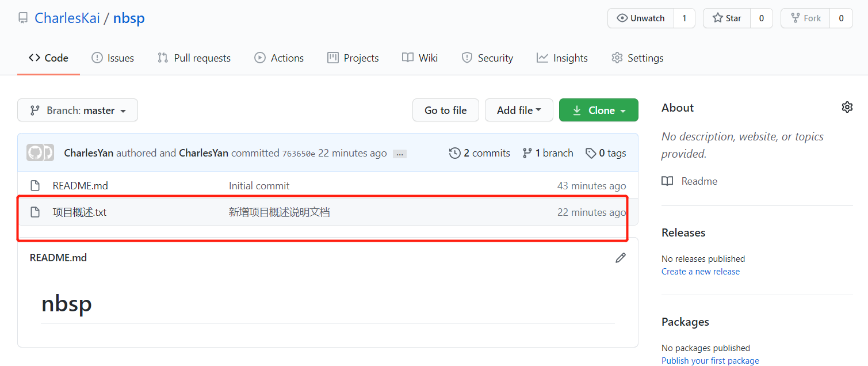
Task: Click the 43 minutes ago timestamp
Action: tap(592, 186)
